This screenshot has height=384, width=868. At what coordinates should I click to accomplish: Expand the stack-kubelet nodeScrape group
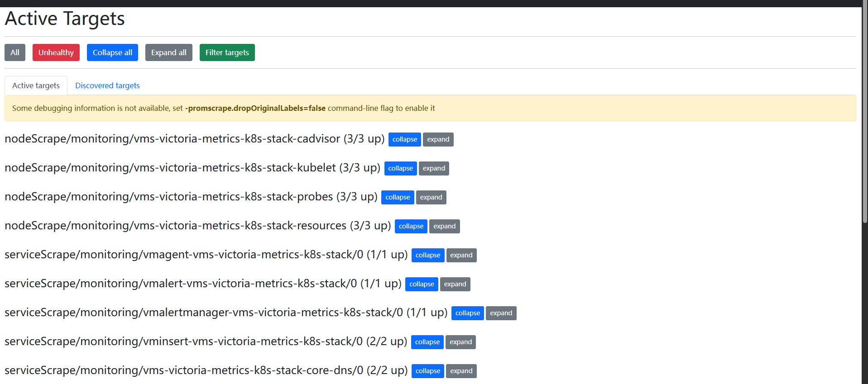pos(434,168)
